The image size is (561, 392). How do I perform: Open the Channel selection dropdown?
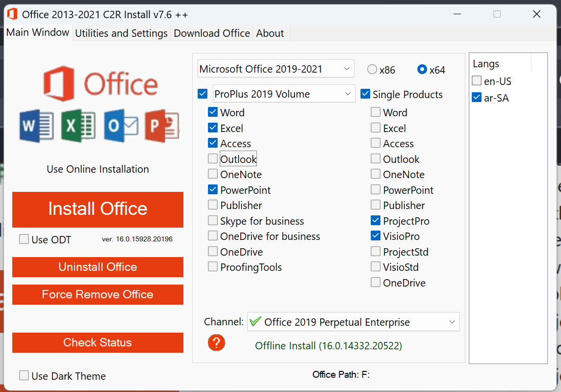[x=353, y=322]
